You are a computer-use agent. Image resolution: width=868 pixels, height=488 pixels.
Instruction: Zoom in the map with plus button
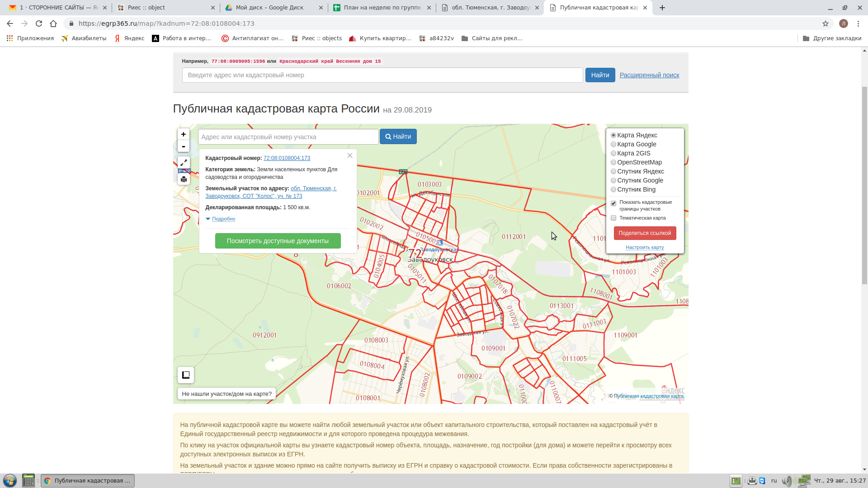[184, 134]
